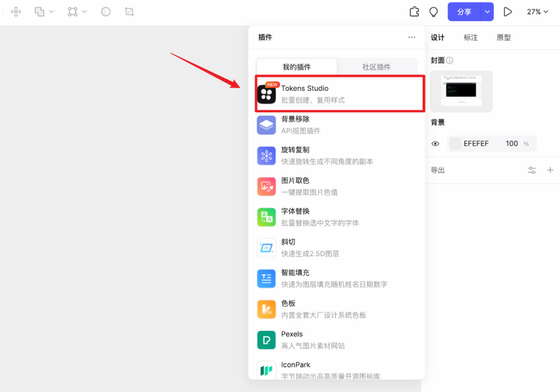Image resolution: width=560 pixels, height=392 pixels.
Task: Switch to 原型 tab in right panel
Action: [503, 37]
